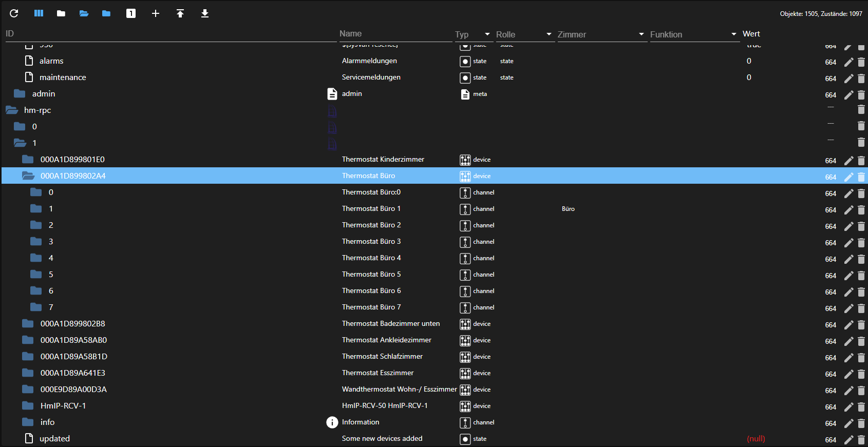The width and height of the screenshot is (868, 447).
Task: Expand channel 0 of Thermostat Büro
Action: click(36, 192)
